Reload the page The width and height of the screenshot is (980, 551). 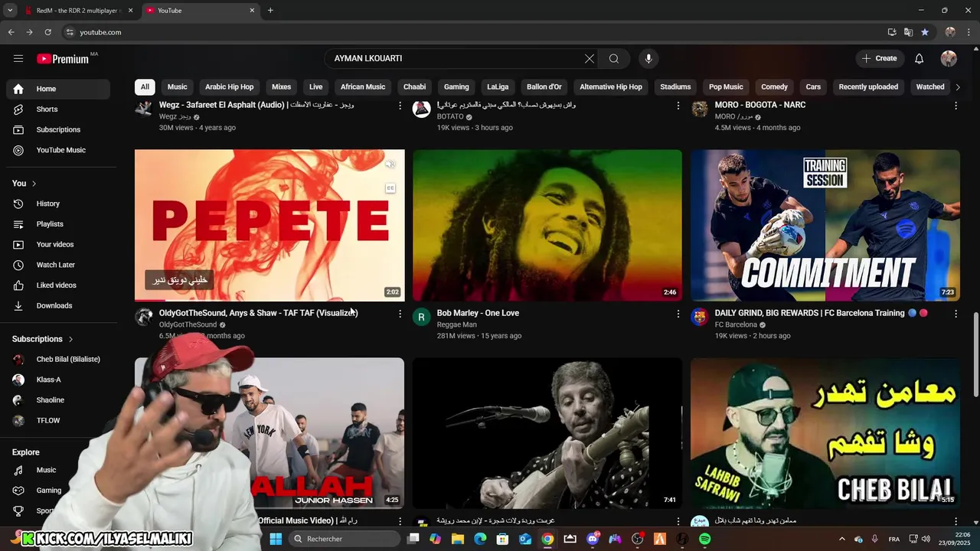pyautogui.click(x=47, y=32)
